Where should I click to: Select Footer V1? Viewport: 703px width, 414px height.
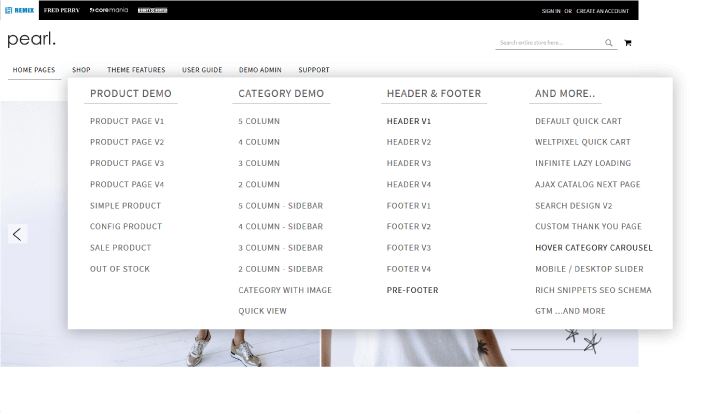(409, 206)
